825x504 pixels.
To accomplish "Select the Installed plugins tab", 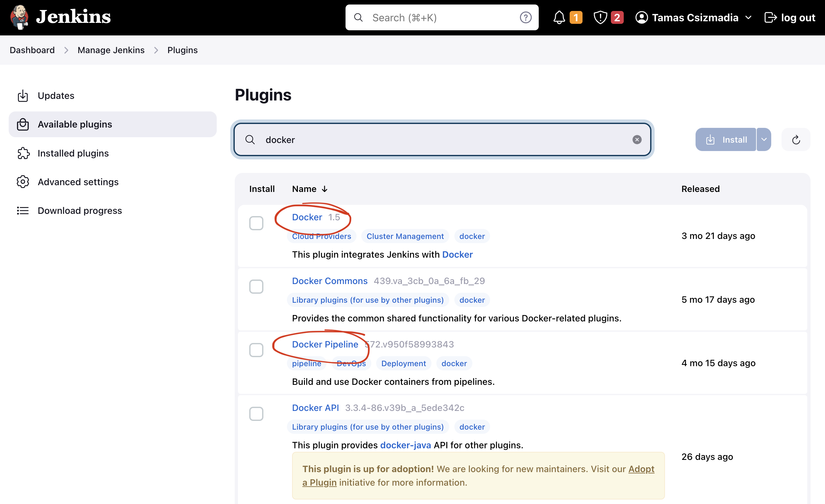I will (73, 153).
